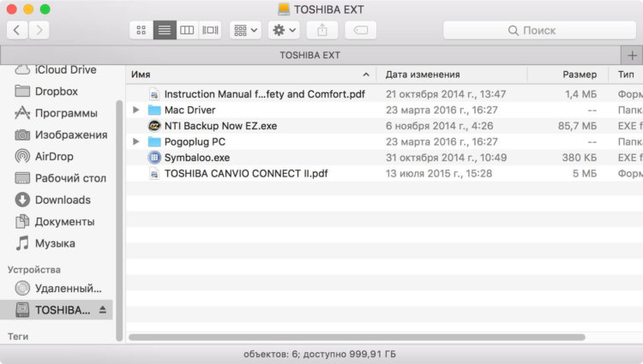
Task: Open Изображения in sidebar
Action: coord(61,134)
